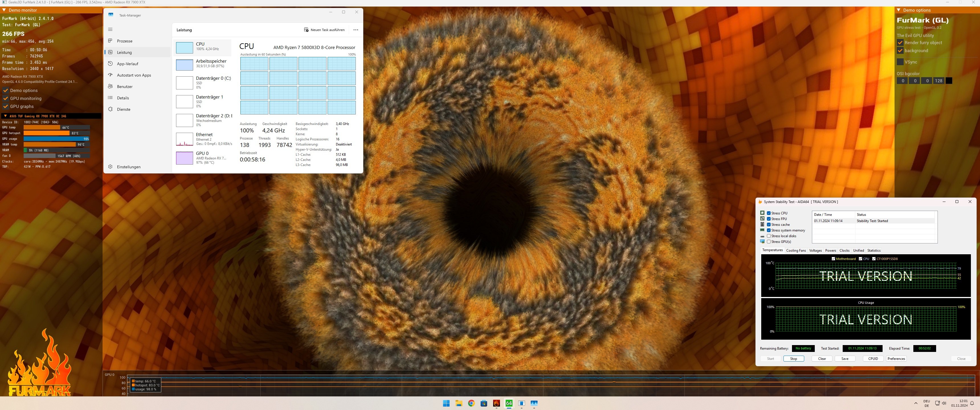Screen dimensions: 980x410
Task: Open the Prozesse page in Task Manager
Action: tap(124, 41)
